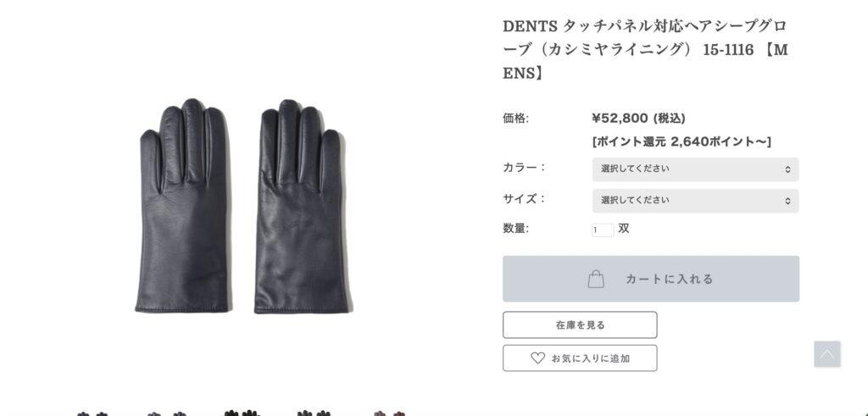The height and width of the screenshot is (416, 868).
Task: Click the カートに入れる add-to-cart button
Action: pos(651,279)
